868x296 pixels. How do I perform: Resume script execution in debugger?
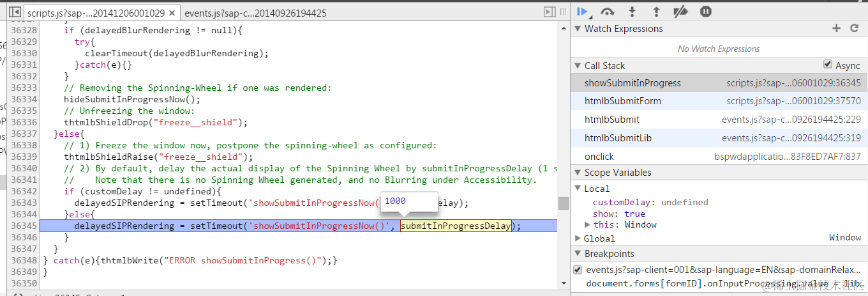coord(582,12)
